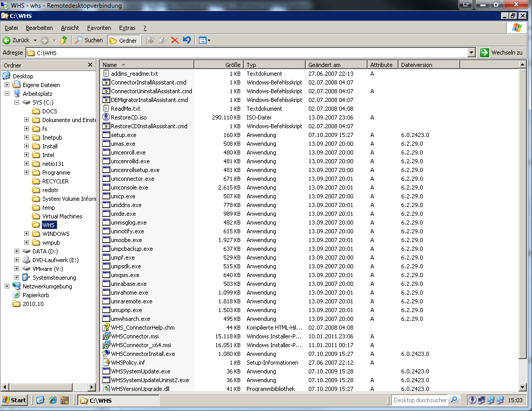
Task: Click the move-to-folder toolbar icon
Action: click(x=150, y=40)
